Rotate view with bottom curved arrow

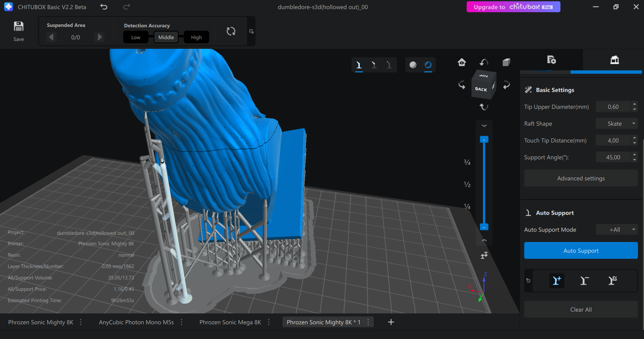click(x=484, y=107)
